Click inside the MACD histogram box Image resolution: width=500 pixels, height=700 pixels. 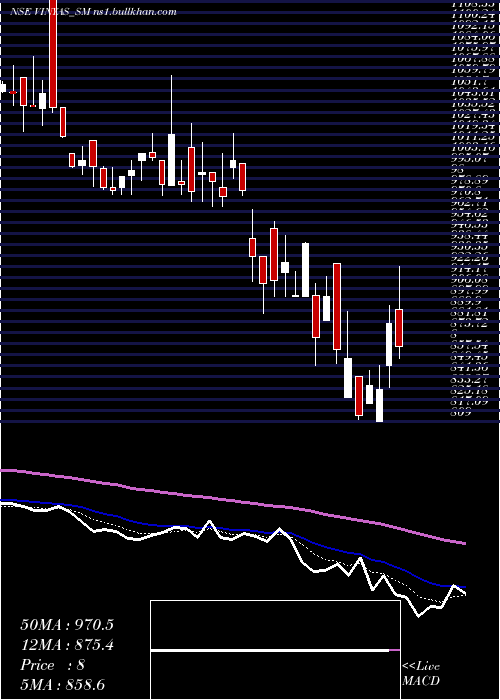tap(275, 650)
